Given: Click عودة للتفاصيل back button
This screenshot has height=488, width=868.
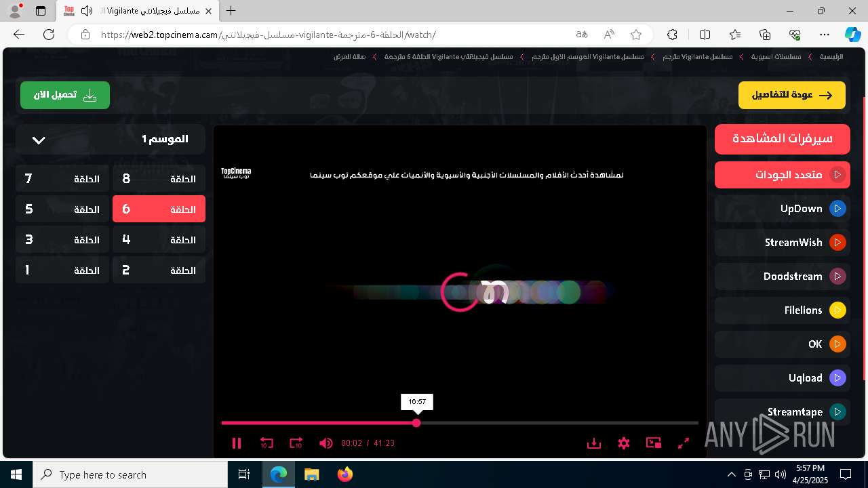Looking at the screenshot, I should (x=792, y=96).
